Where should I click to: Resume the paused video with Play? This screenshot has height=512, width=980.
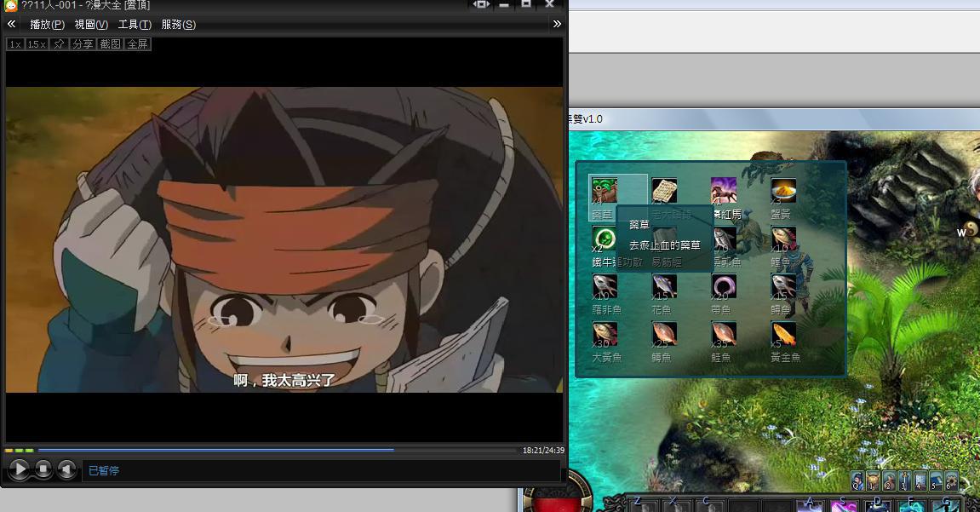[x=20, y=469]
